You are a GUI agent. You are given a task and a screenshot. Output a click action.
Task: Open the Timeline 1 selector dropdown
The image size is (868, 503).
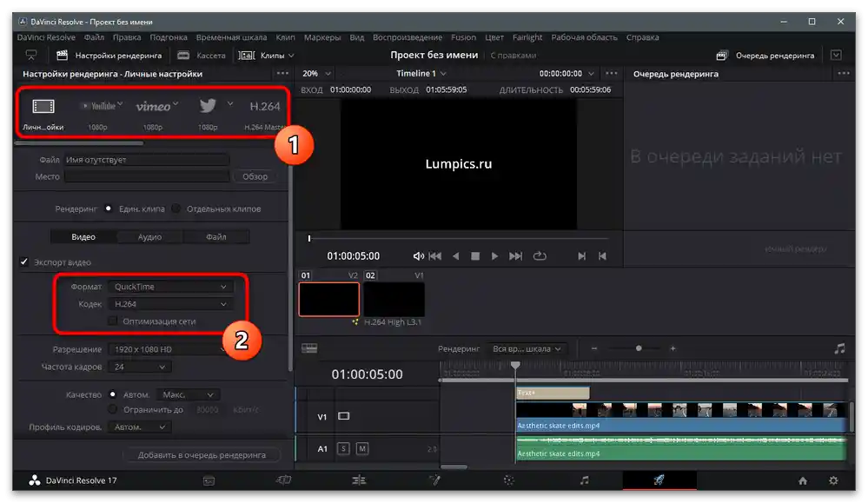pos(421,73)
